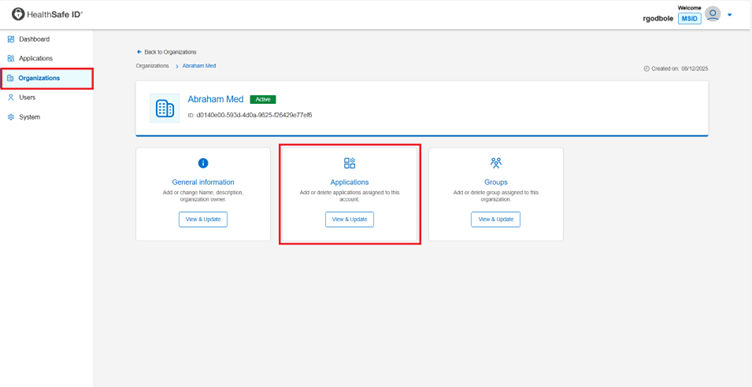Click the user avatar icon

coord(713,14)
